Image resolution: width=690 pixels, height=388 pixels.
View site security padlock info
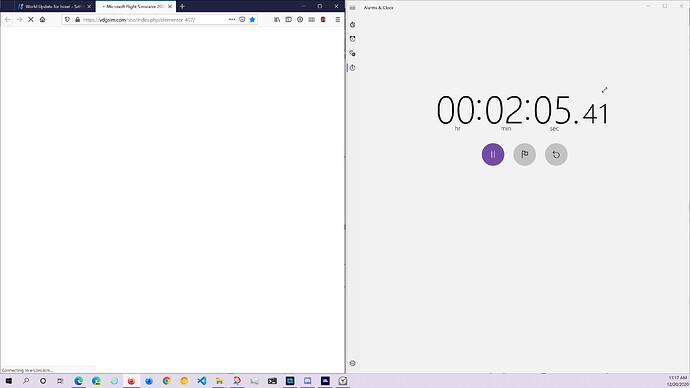click(77, 19)
